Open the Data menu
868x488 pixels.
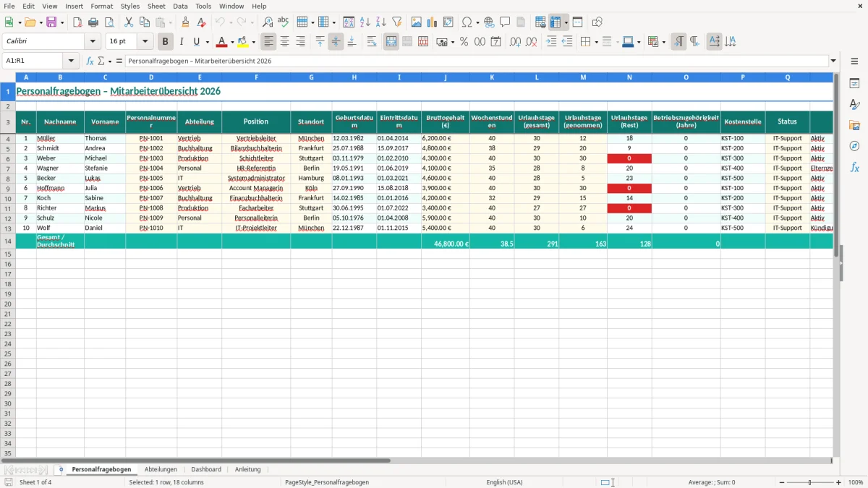[180, 6]
